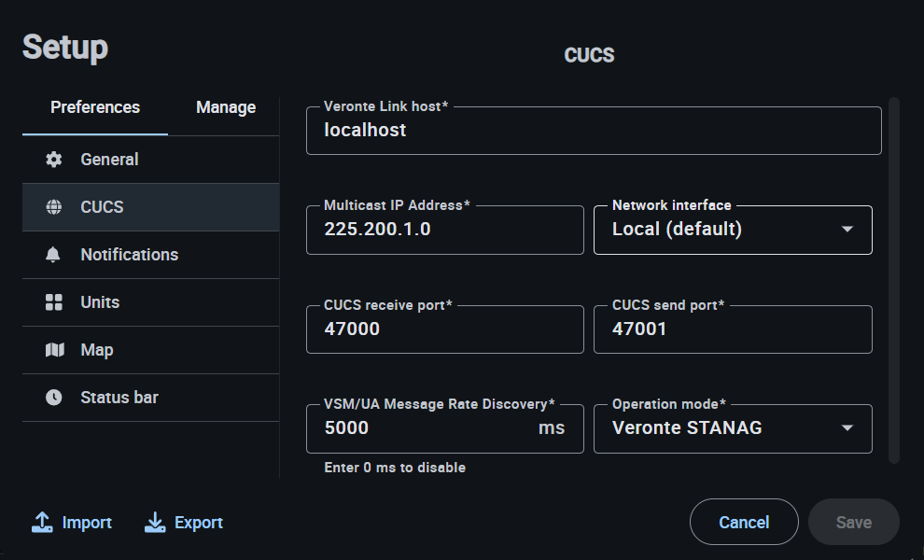Viewport: 924px width, 560px height.
Task: Click the Notifications bell icon
Action: click(x=53, y=255)
